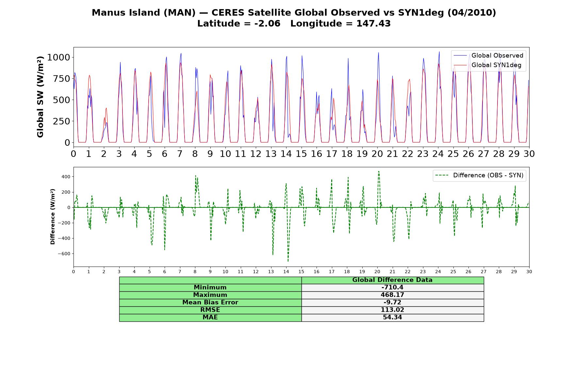Click the Global Difference Data header cell
The image size is (588, 392).
[393, 280]
